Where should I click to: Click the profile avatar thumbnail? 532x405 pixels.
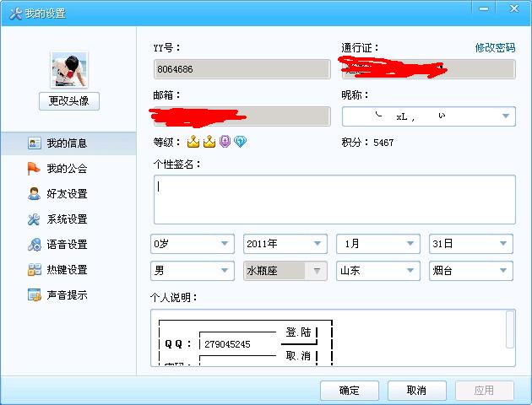(x=69, y=69)
